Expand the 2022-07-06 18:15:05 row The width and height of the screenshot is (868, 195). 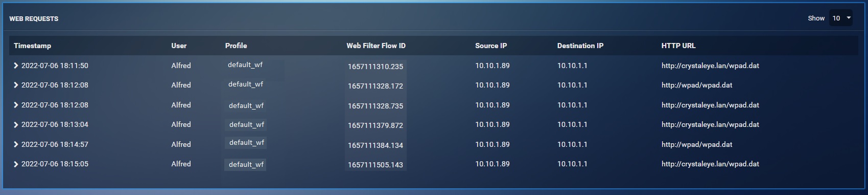click(16, 164)
